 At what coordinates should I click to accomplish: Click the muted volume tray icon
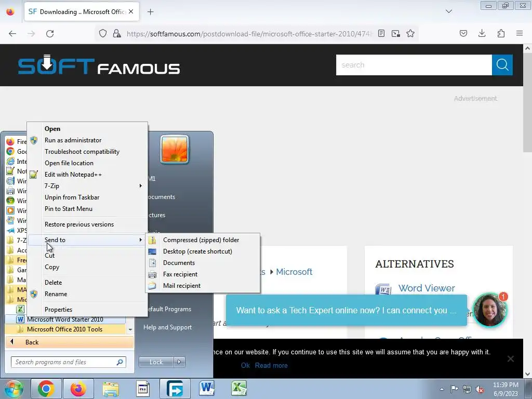pyautogui.click(x=480, y=389)
